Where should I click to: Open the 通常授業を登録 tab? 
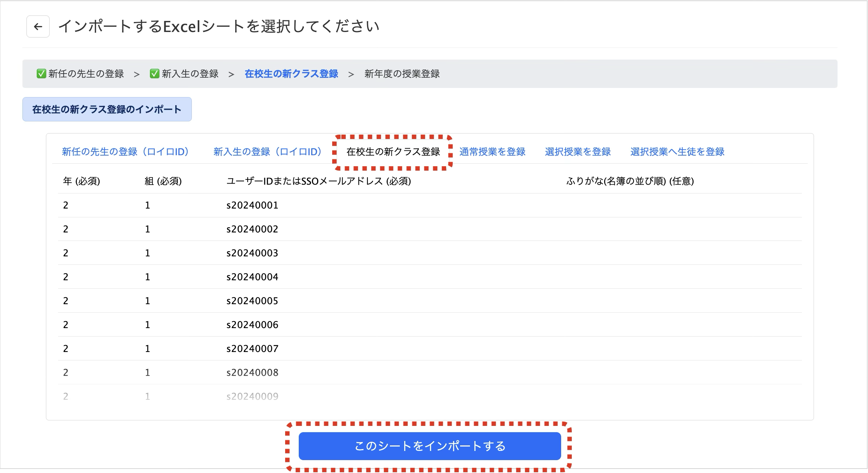(492, 152)
